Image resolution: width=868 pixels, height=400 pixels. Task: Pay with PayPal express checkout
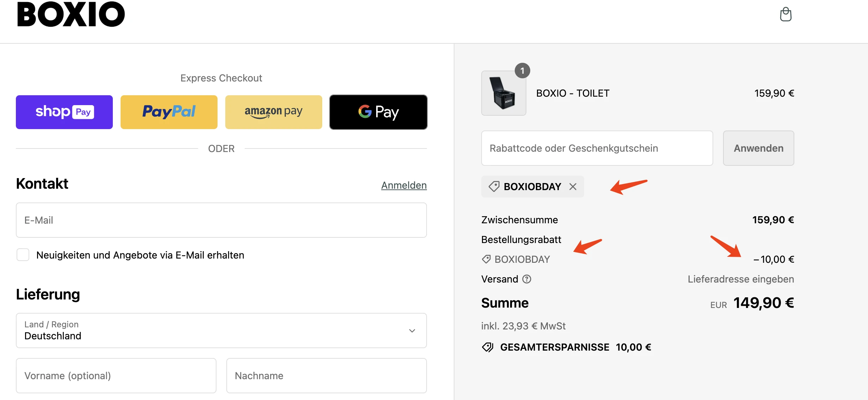coord(169,112)
